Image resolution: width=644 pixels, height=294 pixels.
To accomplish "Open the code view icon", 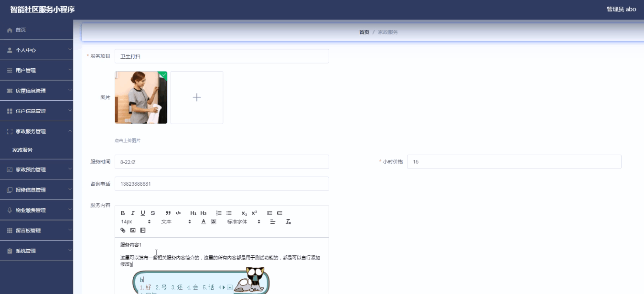I will (x=178, y=213).
